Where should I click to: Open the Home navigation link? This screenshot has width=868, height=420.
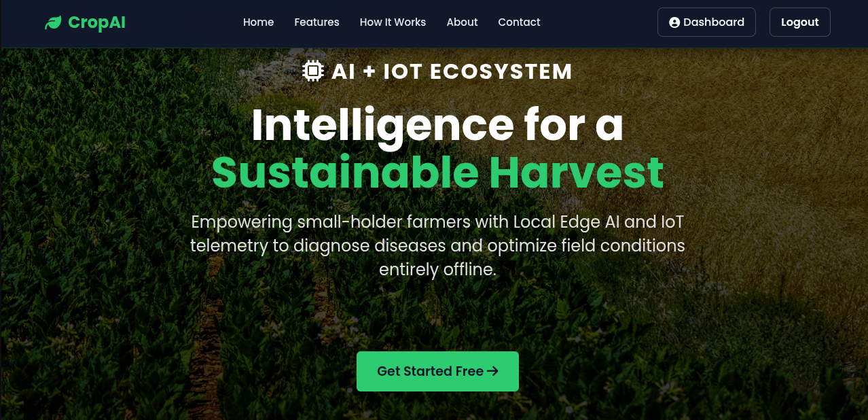tap(258, 22)
